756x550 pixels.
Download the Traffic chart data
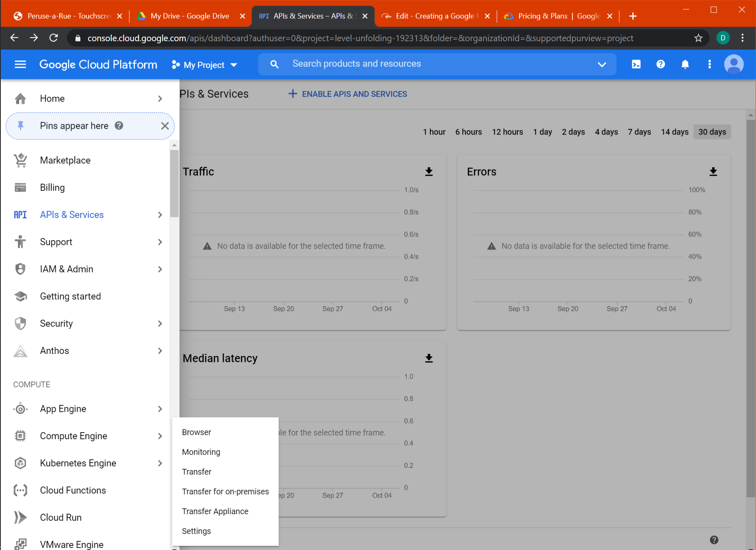pyautogui.click(x=429, y=172)
